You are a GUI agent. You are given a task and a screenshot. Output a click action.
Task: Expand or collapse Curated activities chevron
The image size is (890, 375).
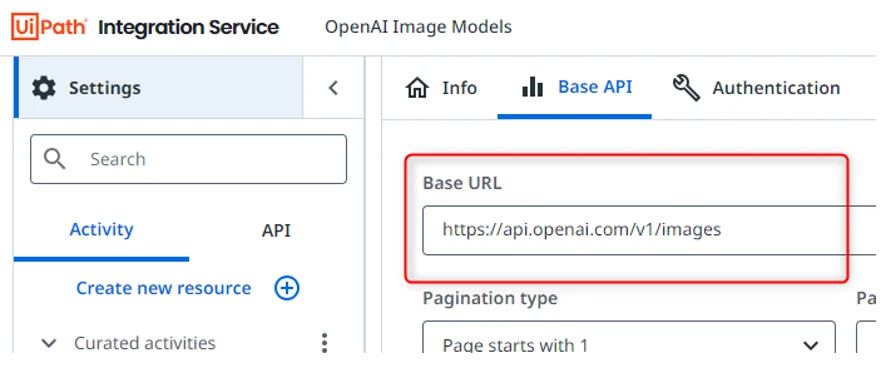click(49, 343)
